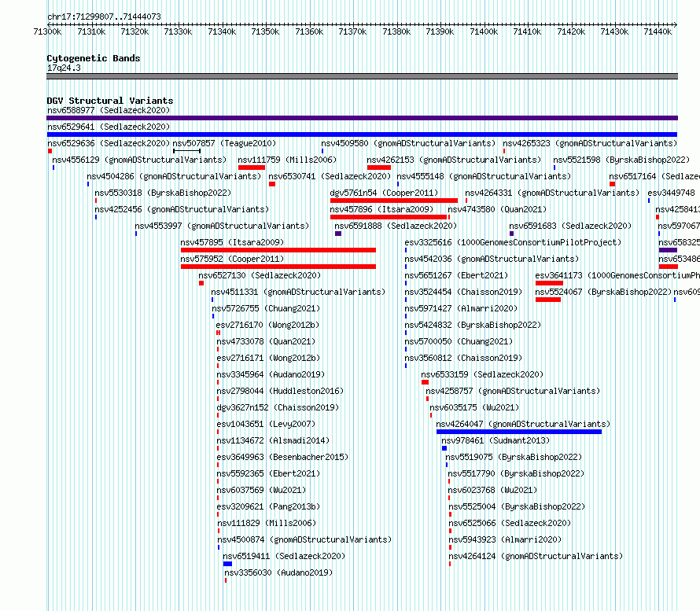This screenshot has height=611, width=700.
Task: Click nsv4264047 gnomAD variant label
Action: [523, 424]
